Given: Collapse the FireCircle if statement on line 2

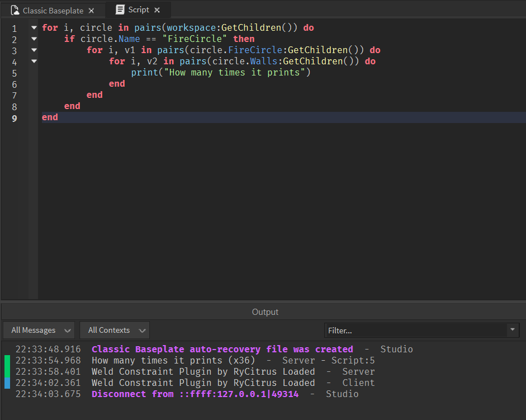Looking at the screenshot, I should coord(34,38).
